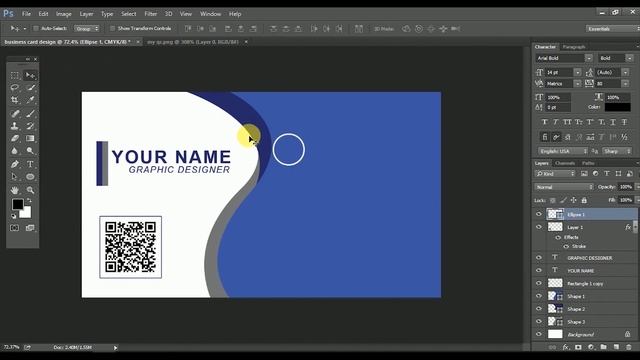The height and width of the screenshot is (360, 640).
Task: Hide the GRAPHIC DESIGNER text layer
Action: [x=539, y=258]
